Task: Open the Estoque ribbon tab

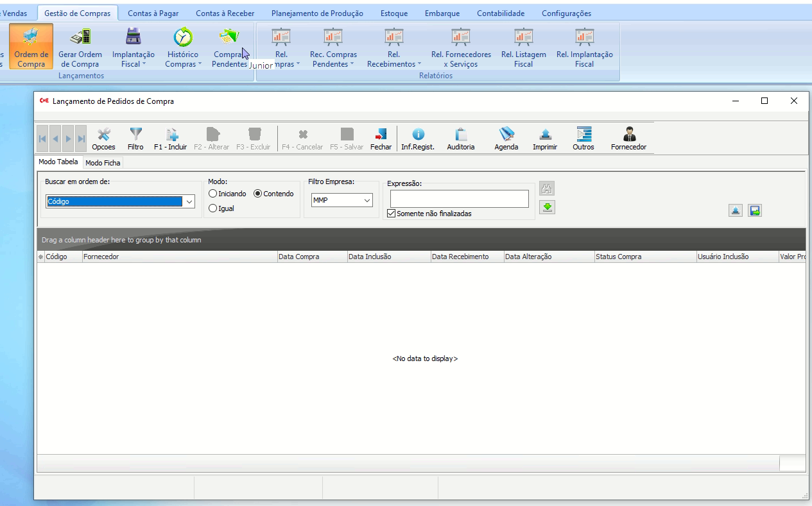Action: coord(393,13)
